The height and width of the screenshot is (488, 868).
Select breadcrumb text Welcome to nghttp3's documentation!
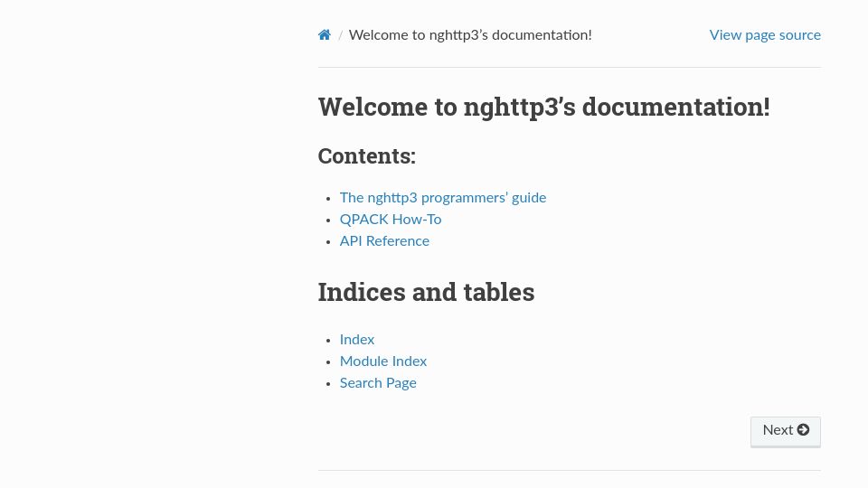coord(470,35)
